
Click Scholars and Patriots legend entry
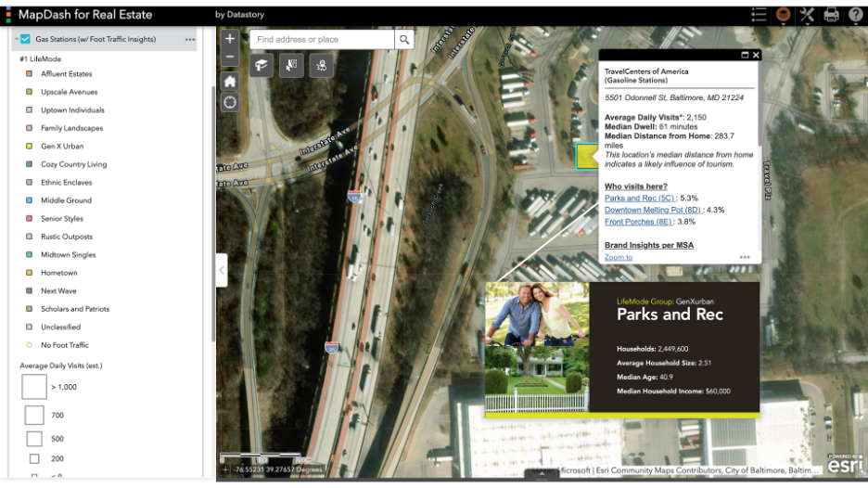tap(75, 309)
